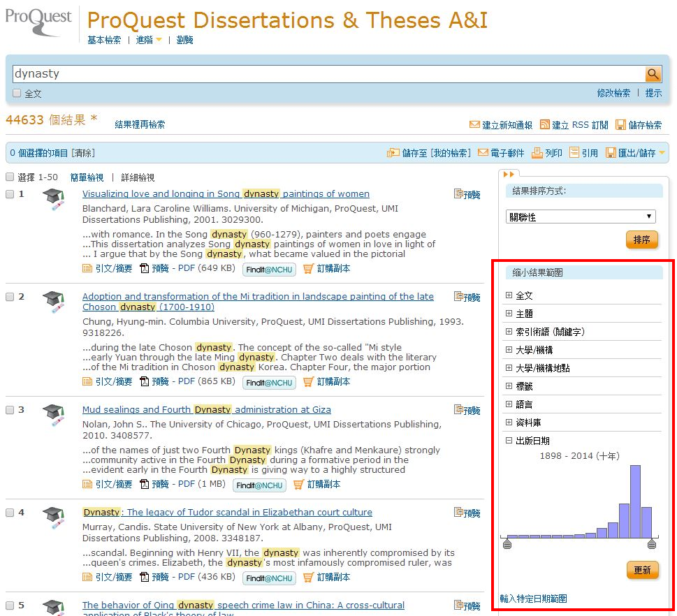Image resolution: width=677 pixels, height=616 pixels.
Task: Open the sort order dropdown
Action: [x=581, y=217]
